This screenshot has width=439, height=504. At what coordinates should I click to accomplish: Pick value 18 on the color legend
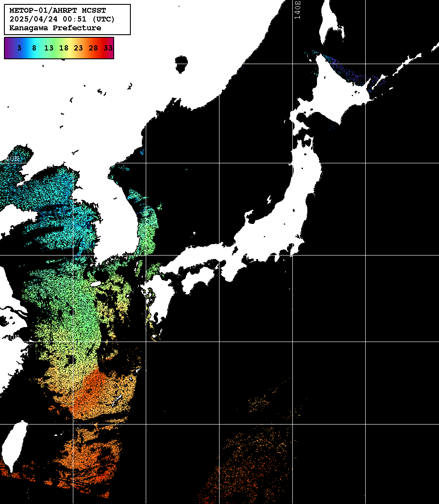[64, 48]
